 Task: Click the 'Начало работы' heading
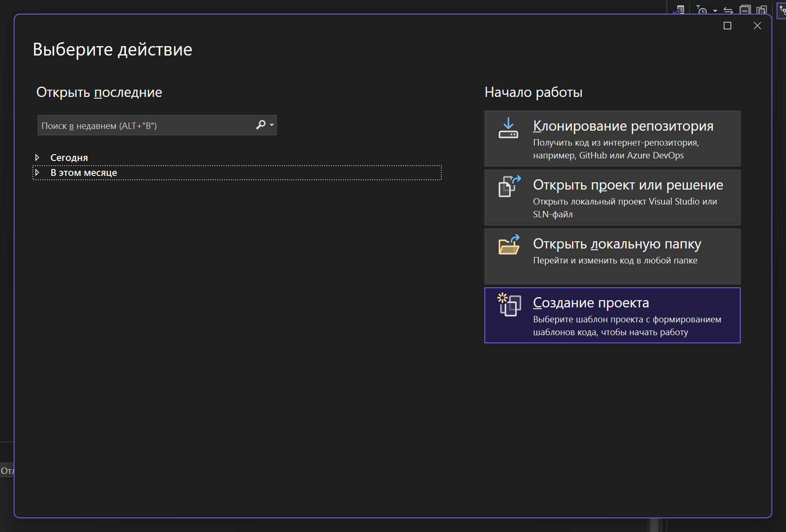[x=534, y=92]
